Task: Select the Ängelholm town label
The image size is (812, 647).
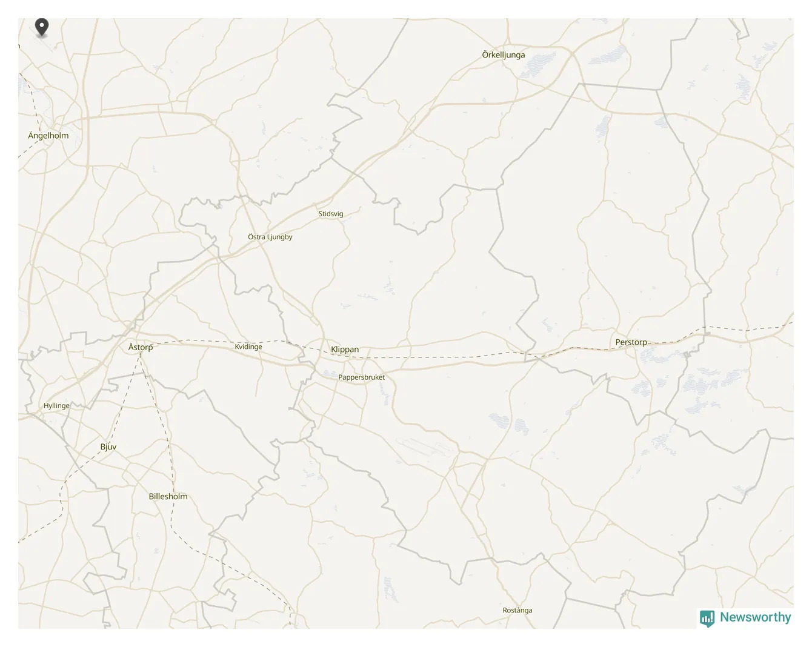Action: pyautogui.click(x=48, y=135)
